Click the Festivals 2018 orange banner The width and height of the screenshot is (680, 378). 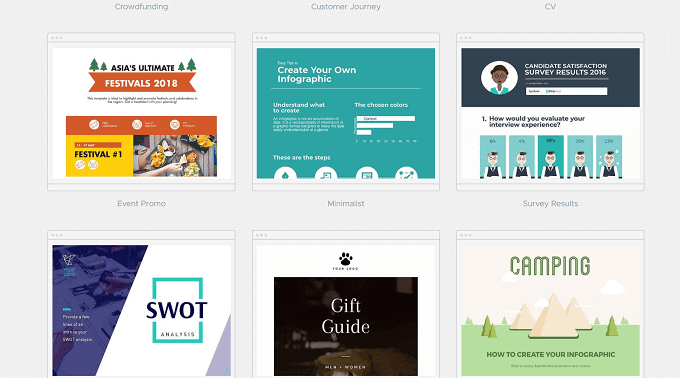point(141,82)
